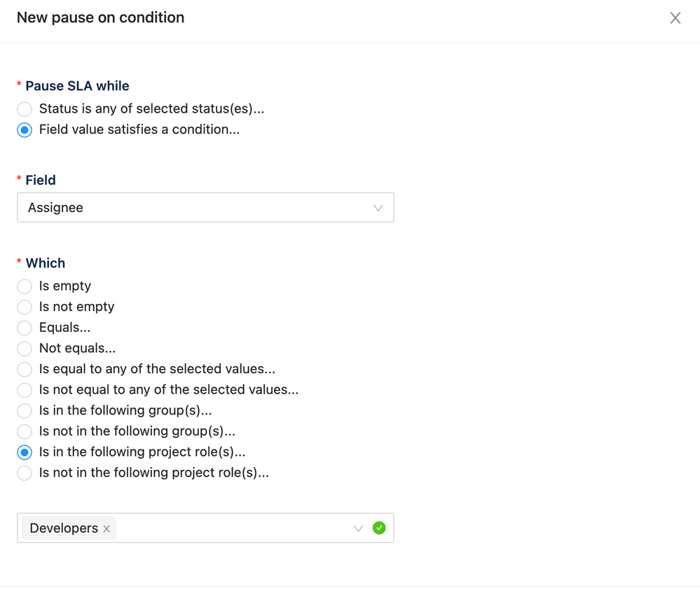Screen dimensions: 700x591
Task: Select 'Status is any of selected status(es)' option
Action: [25, 109]
